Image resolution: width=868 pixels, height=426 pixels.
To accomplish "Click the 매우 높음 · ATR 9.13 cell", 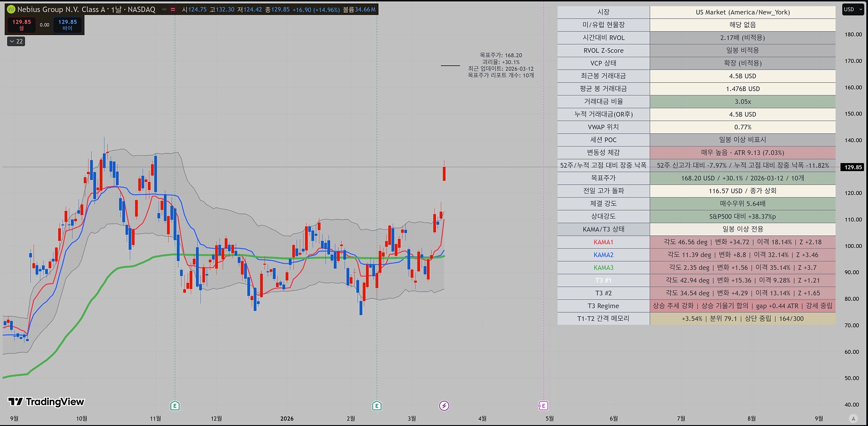I will pos(742,153).
